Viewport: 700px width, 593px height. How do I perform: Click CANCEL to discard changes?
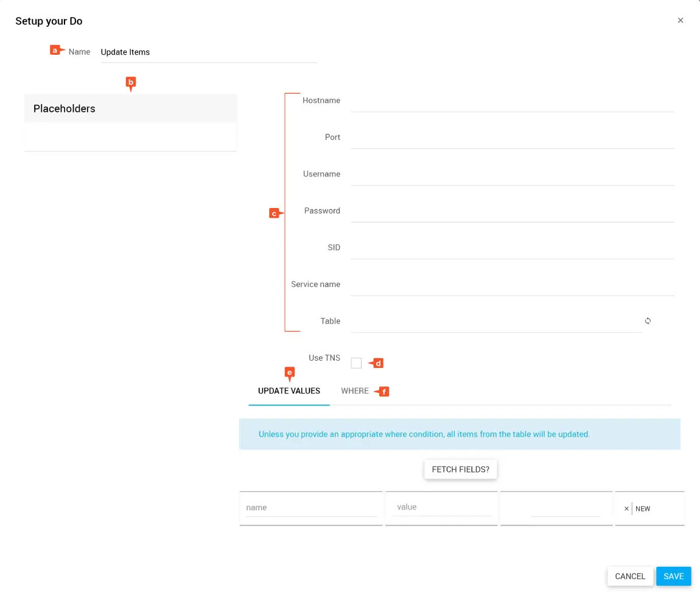pyautogui.click(x=630, y=577)
